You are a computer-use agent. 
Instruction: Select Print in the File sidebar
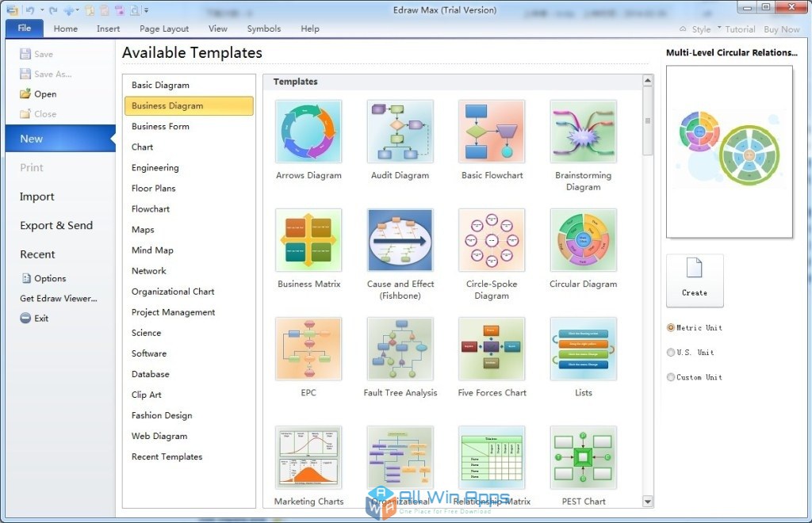coord(32,168)
